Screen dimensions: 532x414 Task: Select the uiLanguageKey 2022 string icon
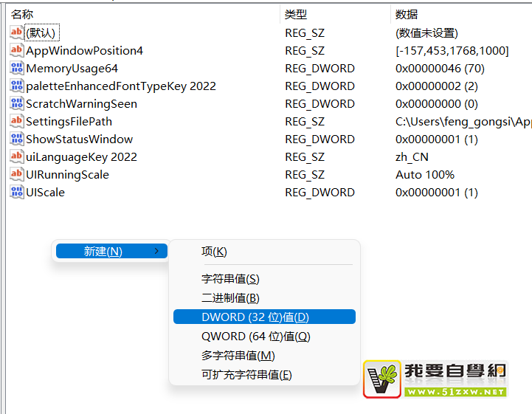click(17, 156)
